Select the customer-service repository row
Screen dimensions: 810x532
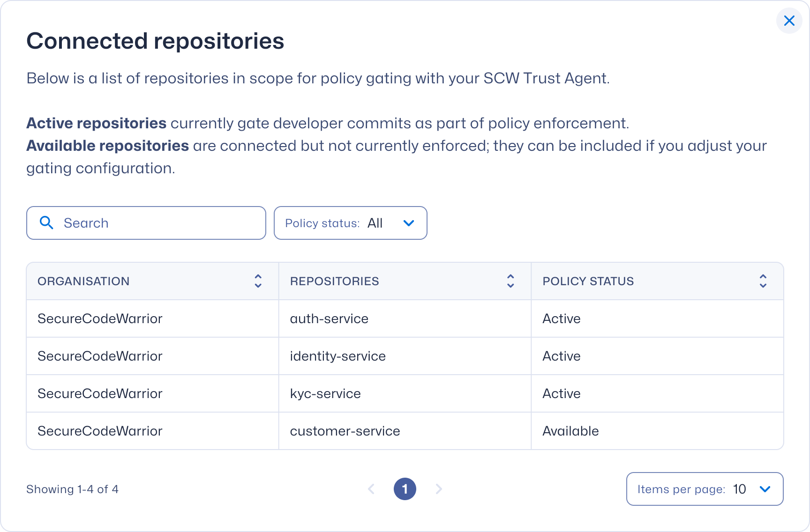(345, 431)
